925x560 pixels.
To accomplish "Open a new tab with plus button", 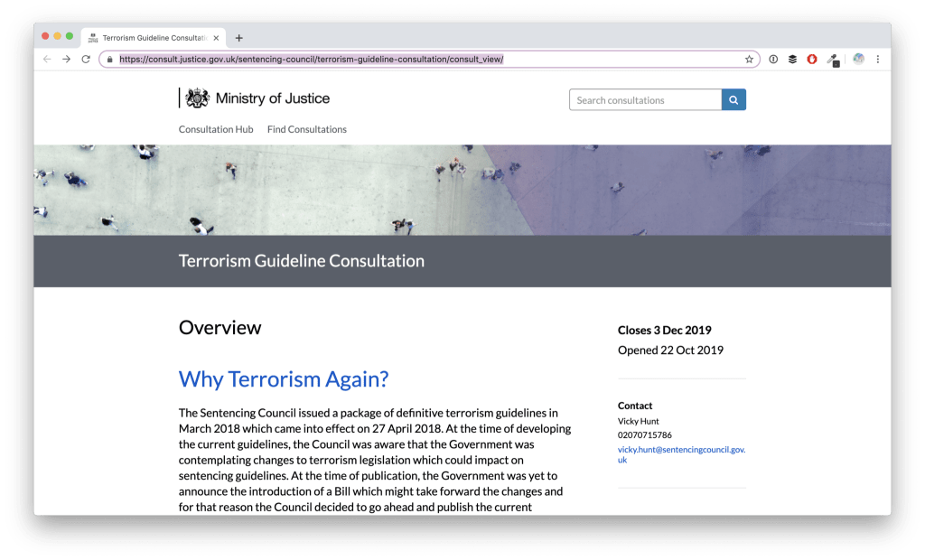I will pos(238,38).
